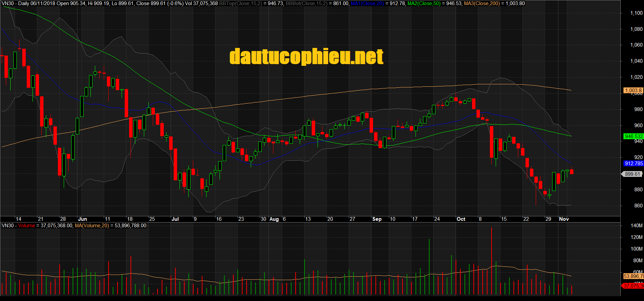Click the 'Oct' month label on date axis
644x301 pixels.
pyautogui.click(x=461, y=219)
